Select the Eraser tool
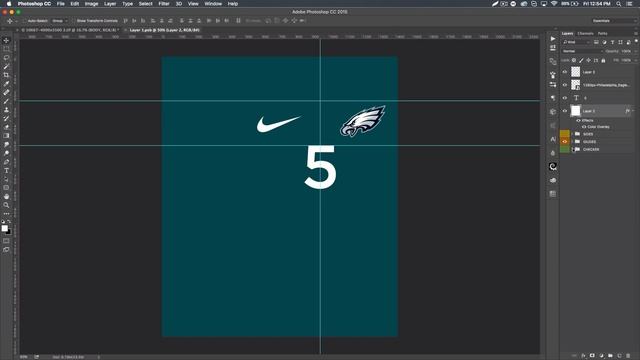 (x=6, y=127)
